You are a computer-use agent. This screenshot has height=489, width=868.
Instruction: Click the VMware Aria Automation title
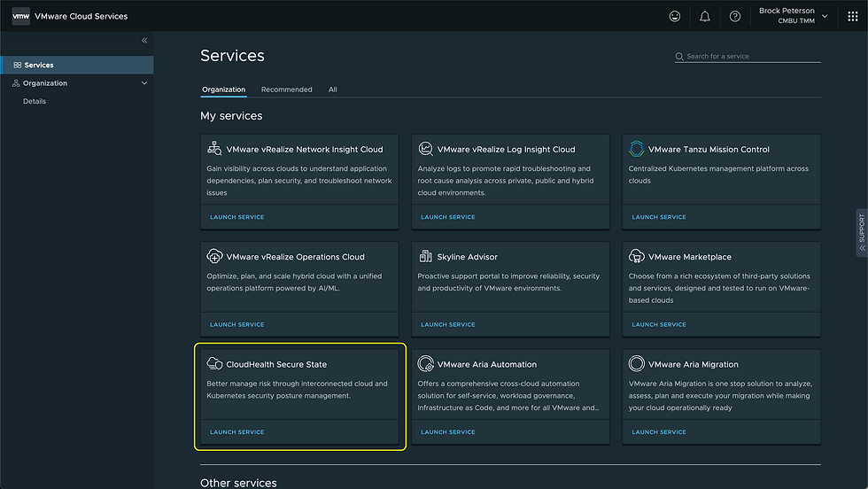click(486, 364)
